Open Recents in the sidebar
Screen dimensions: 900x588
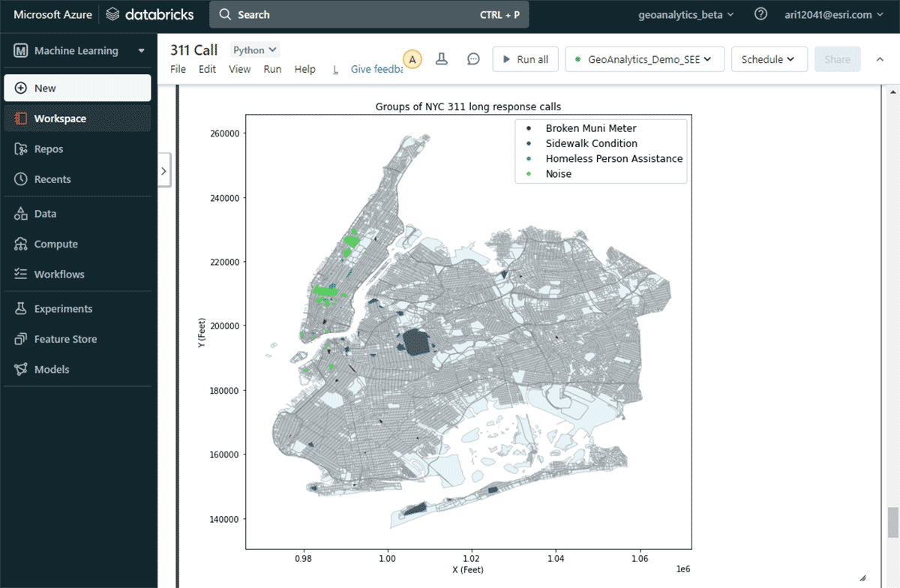[52, 179]
